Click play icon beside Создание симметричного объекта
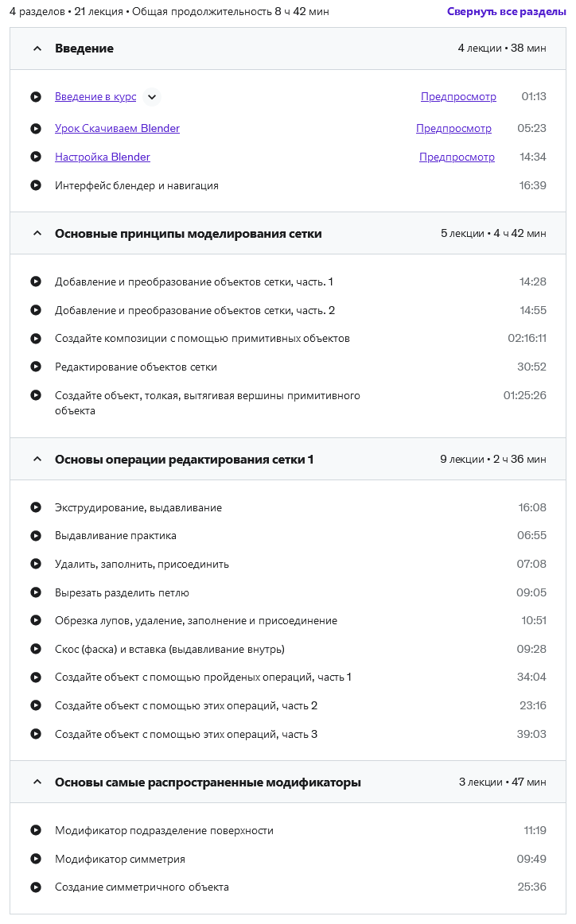The width and height of the screenshot is (576, 924). pos(36,887)
